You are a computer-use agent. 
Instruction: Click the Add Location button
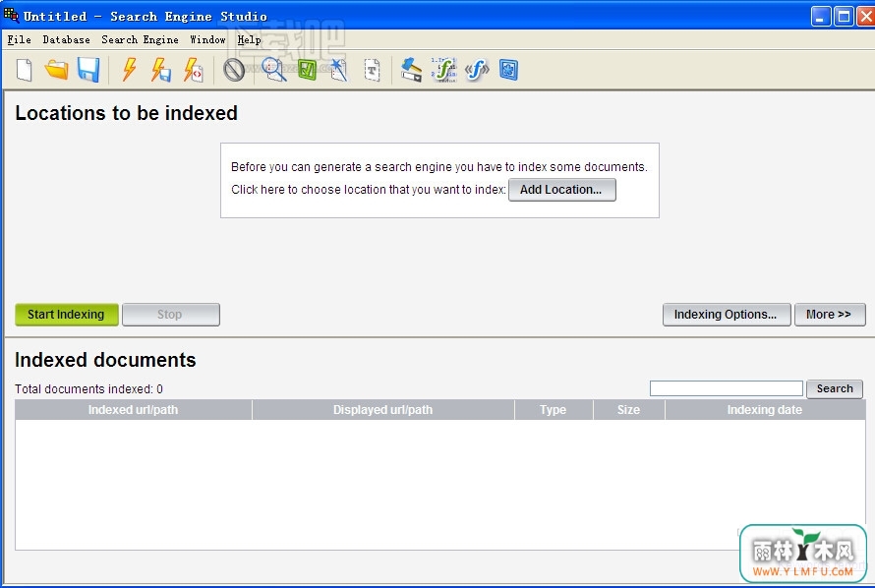tap(562, 190)
